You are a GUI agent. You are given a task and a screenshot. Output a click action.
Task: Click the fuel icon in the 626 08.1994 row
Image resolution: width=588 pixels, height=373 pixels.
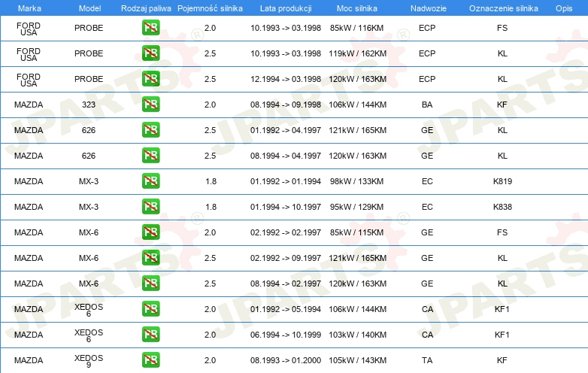(150, 156)
